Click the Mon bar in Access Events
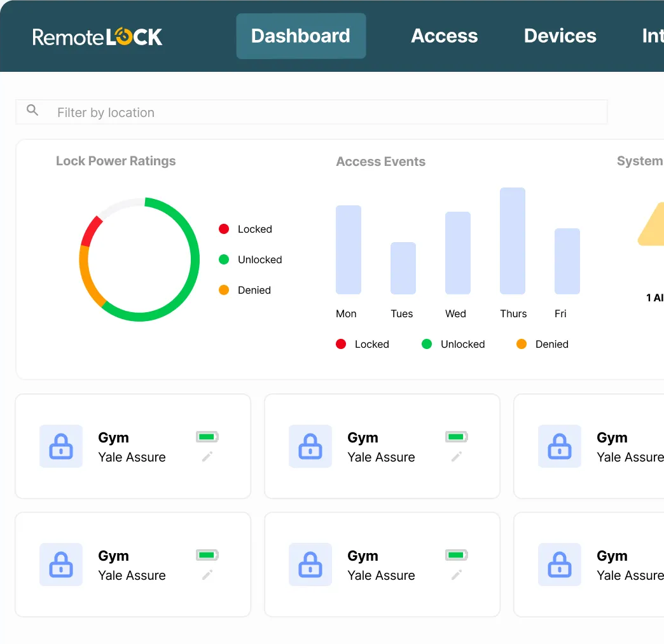 [x=348, y=250]
